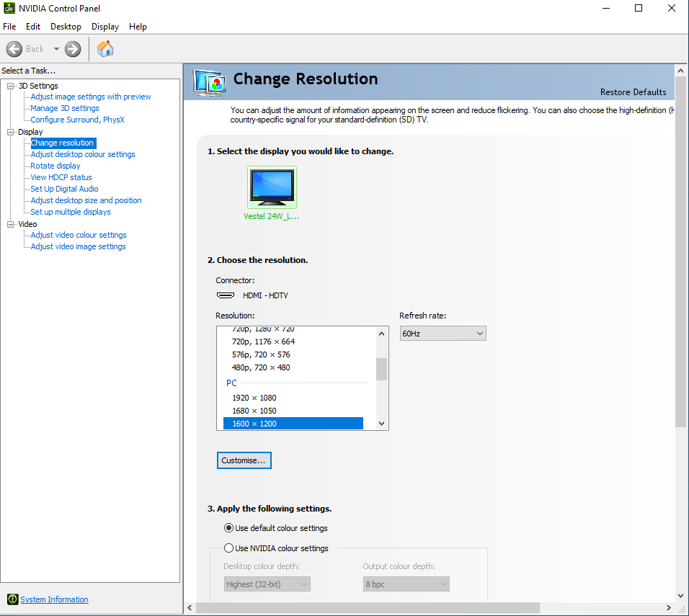Click horizontal scrollbar left arrow
The height and width of the screenshot is (616, 689).
coord(190,607)
